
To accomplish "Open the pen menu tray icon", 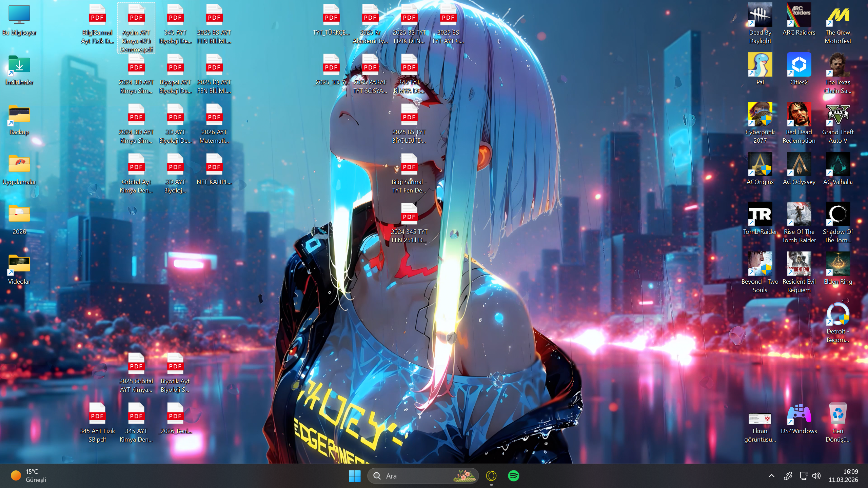I will (788, 476).
